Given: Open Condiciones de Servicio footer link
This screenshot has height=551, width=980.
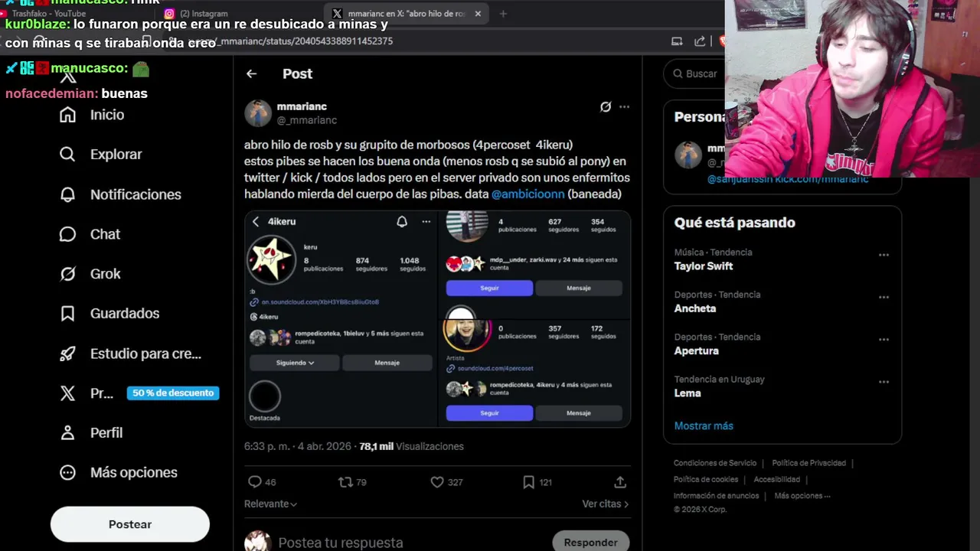Looking at the screenshot, I should click(715, 463).
